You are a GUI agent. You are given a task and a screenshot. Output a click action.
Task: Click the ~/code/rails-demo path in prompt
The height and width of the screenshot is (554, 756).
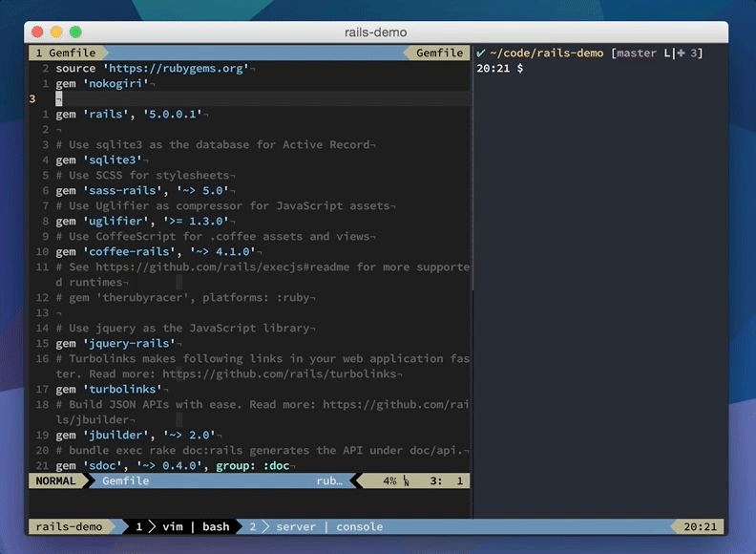click(547, 53)
